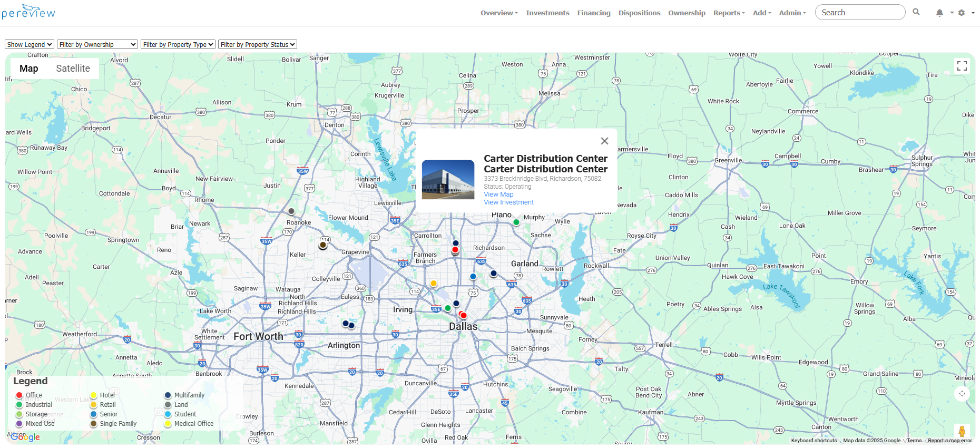Viewport: 980px width, 448px height.
Task: Click the Carter Distribution Center thumbnail
Action: (x=448, y=180)
